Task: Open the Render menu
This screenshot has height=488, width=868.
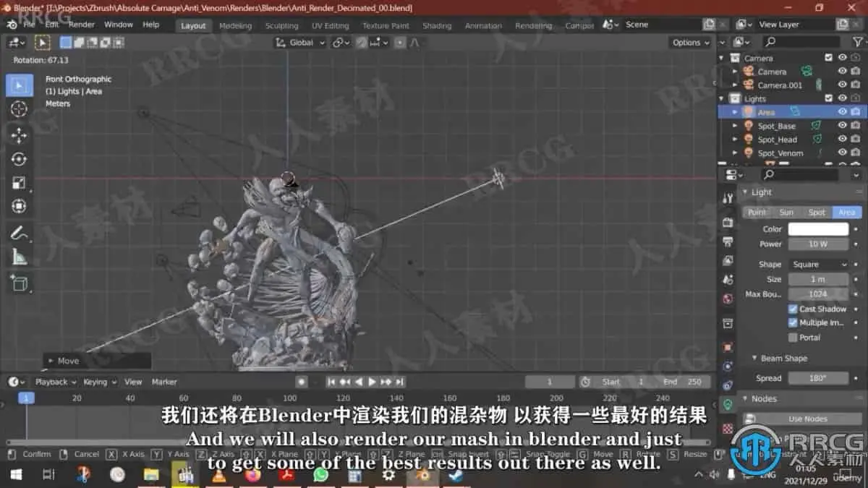Action: (x=82, y=25)
